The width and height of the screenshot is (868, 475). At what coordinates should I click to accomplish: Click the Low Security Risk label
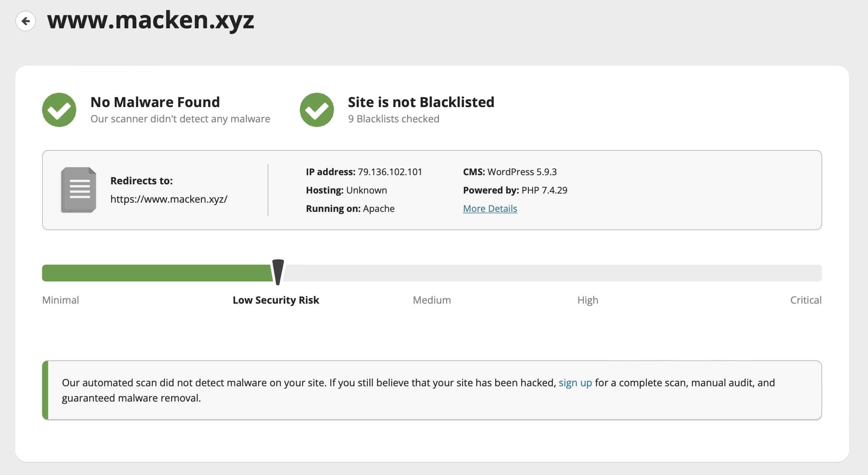[x=276, y=300]
